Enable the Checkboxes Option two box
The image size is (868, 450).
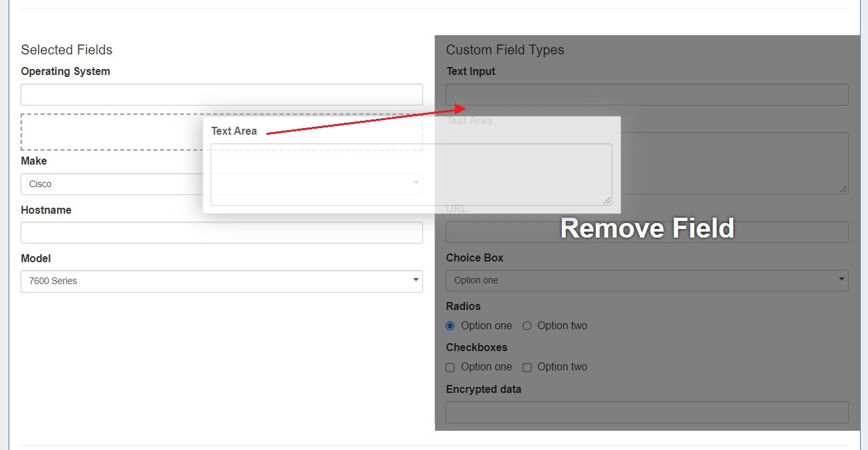(x=527, y=367)
